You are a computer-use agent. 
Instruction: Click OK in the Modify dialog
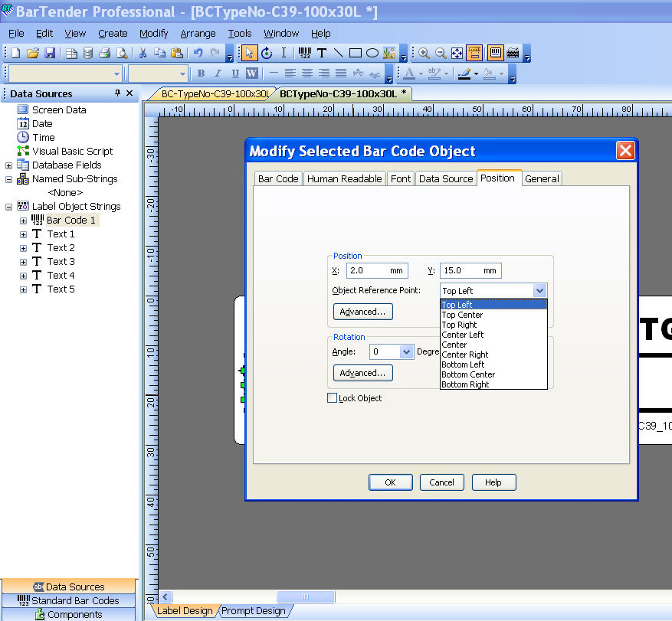click(391, 482)
